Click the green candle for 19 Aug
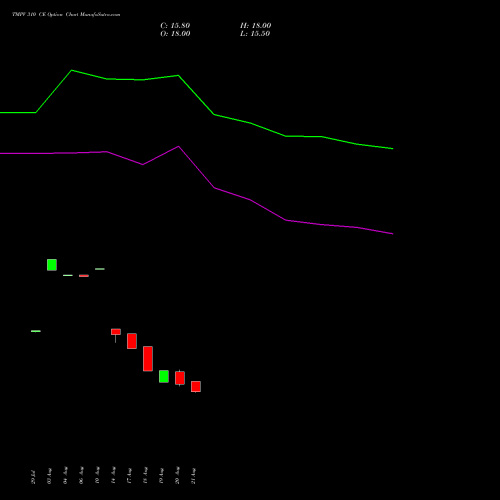The image size is (500, 500). pyautogui.click(x=164, y=376)
